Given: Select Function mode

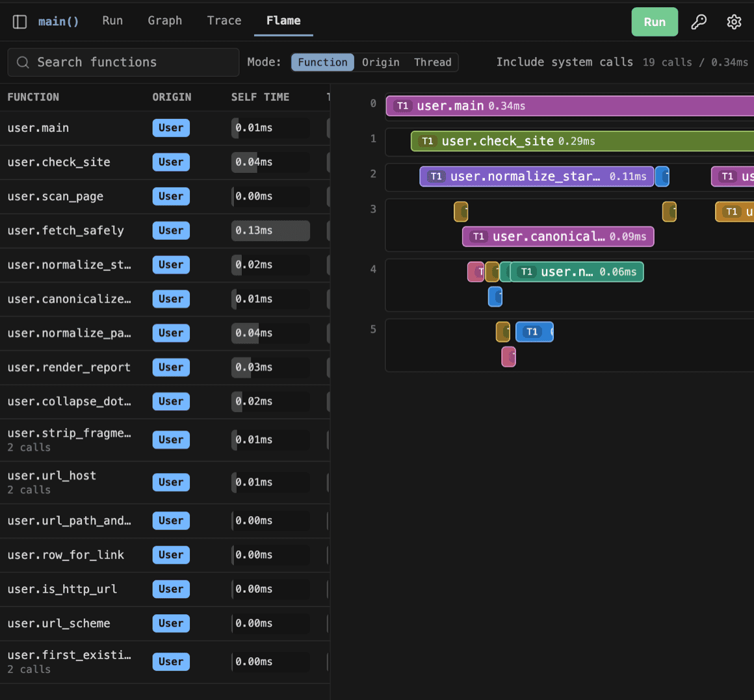Looking at the screenshot, I should 322,62.
